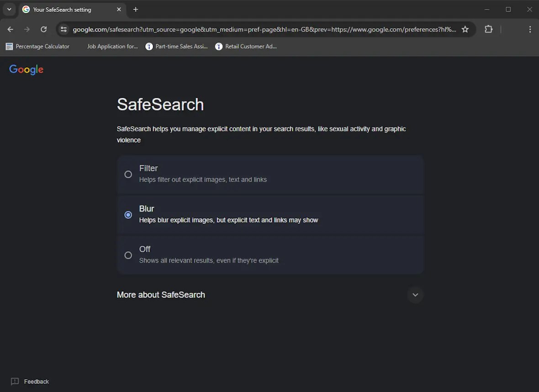Expand More about SafeSearch
This screenshot has width=539, height=392.
click(415, 295)
